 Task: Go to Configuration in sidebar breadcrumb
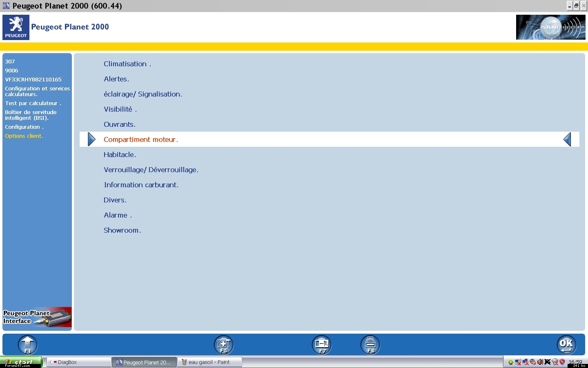pos(24,127)
